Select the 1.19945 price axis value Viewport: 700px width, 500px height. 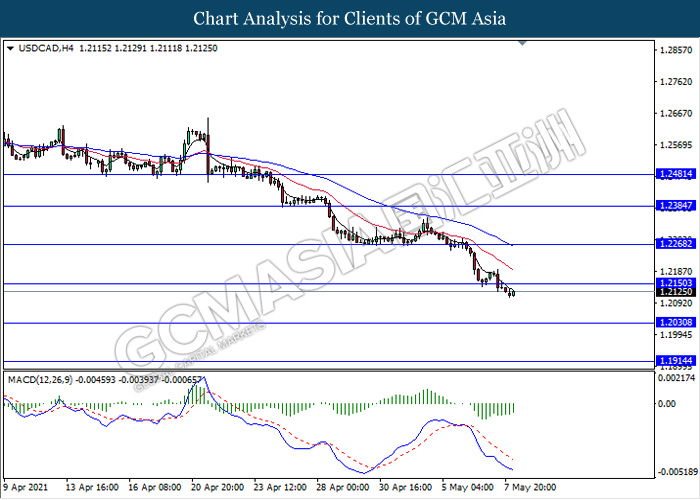coord(676,335)
